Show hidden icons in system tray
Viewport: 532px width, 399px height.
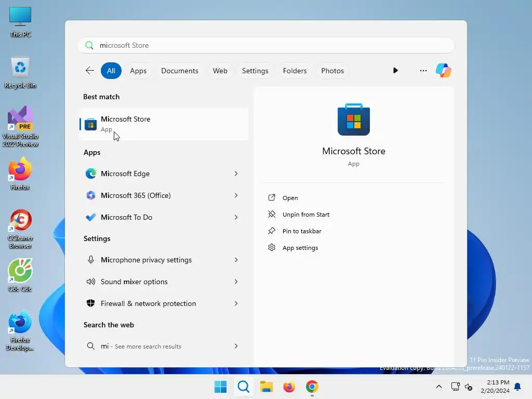[x=438, y=387]
